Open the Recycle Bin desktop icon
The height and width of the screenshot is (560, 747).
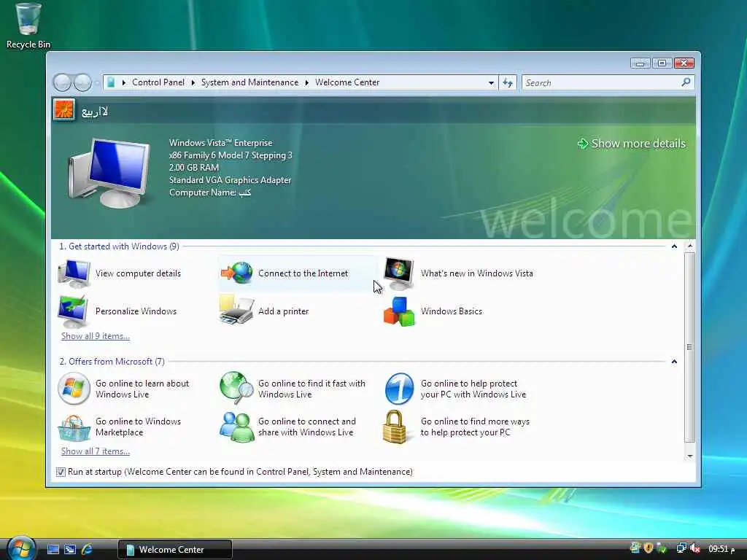coord(28,26)
